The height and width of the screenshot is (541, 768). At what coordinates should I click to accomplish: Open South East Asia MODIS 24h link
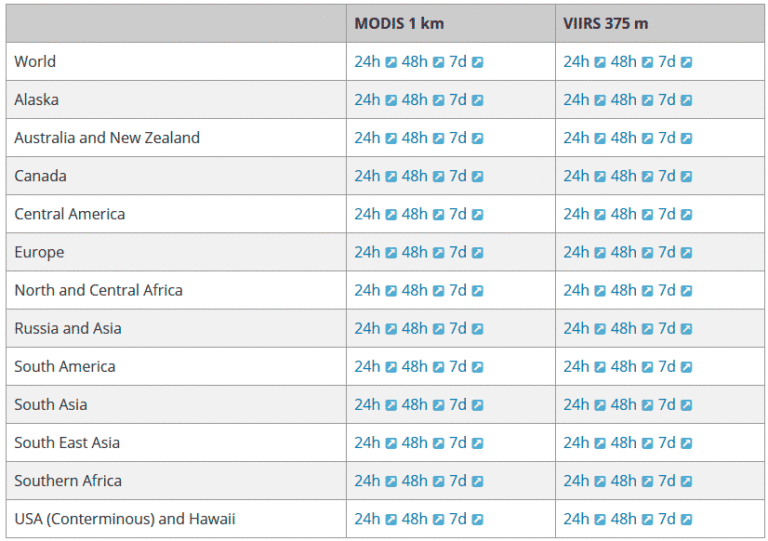click(x=367, y=443)
